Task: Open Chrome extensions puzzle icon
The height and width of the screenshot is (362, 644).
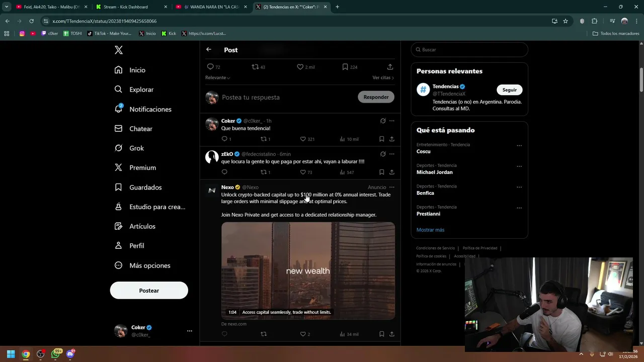Action: pos(594,21)
